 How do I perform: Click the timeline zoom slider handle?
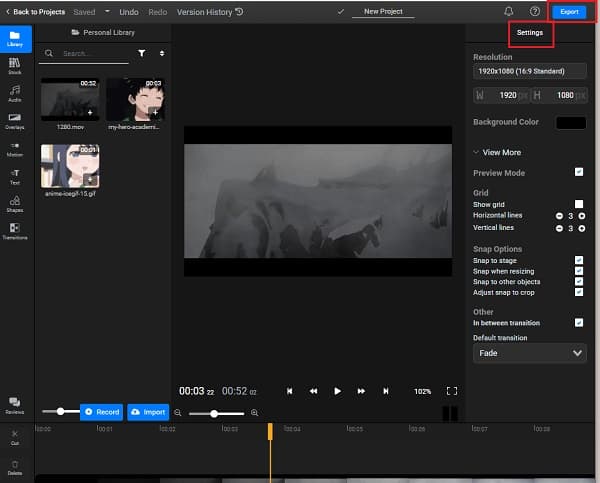click(x=214, y=413)
